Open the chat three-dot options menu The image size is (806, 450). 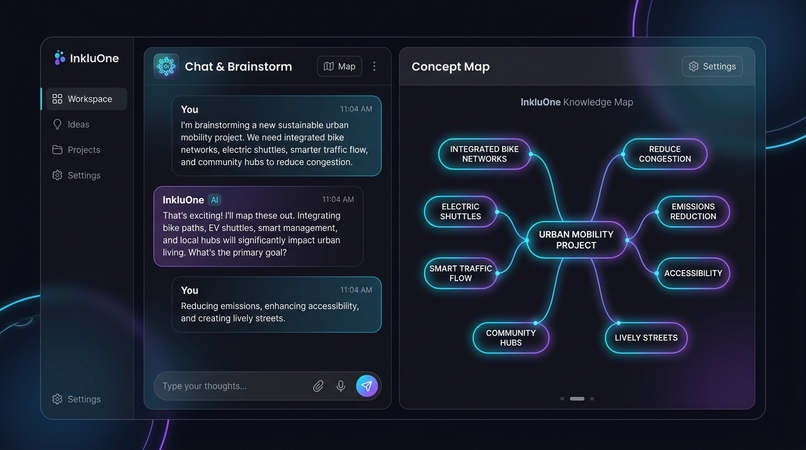pos(374,66)
